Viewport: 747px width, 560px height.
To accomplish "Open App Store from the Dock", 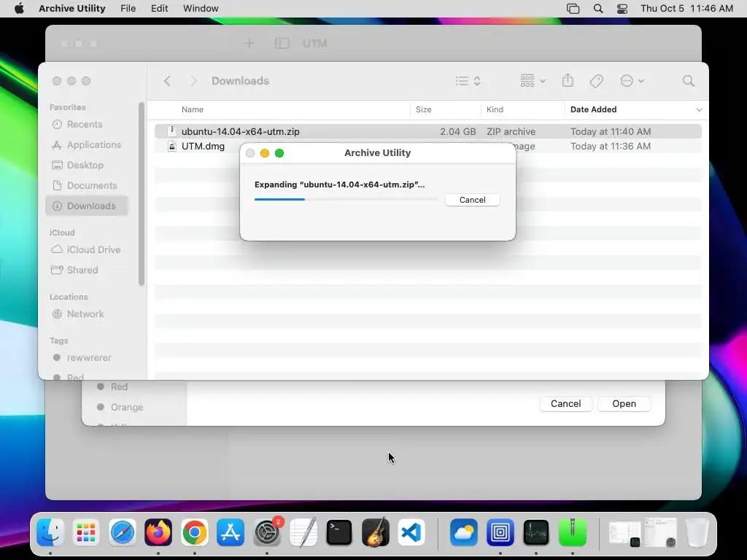I will tap(231, 532).
